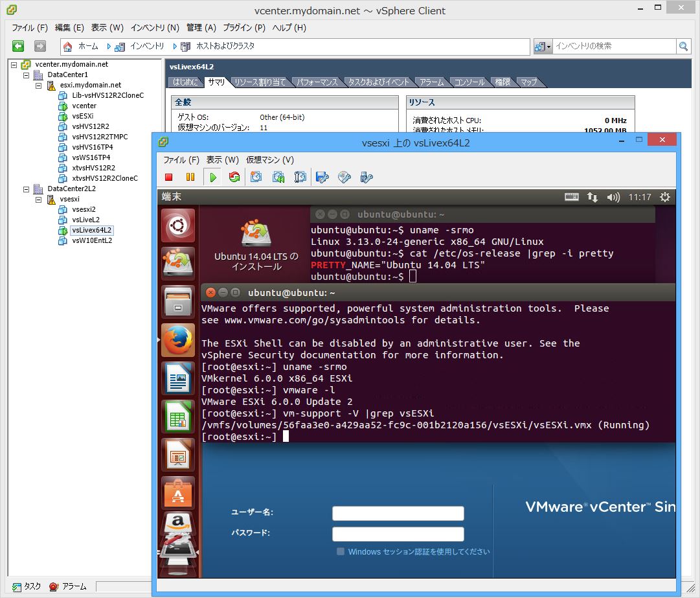Open the Ubuntu sound volume indicator
Image resolution: width=700 pixels, height=598 pixels.
click(x=613, y=197)
